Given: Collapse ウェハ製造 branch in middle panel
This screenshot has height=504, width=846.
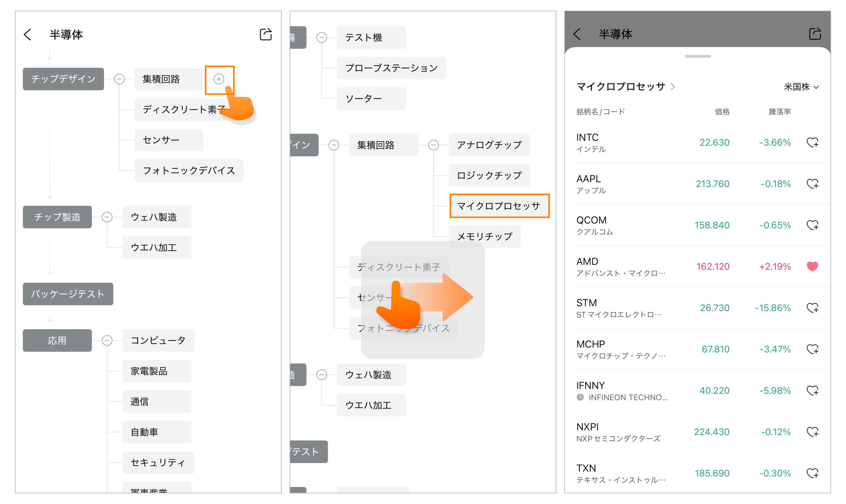Looking at the screenshot, I should 322,375.
